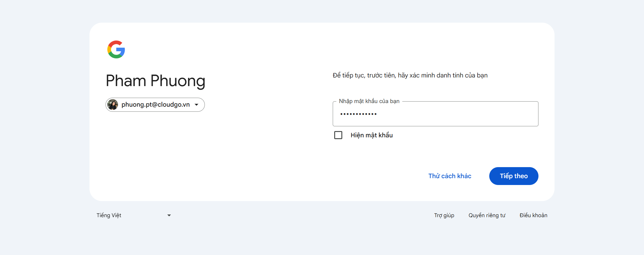Viewport: 644px width, 255px height.
Task: Click the Tiếp theo button
Action: tap(514, 176)
